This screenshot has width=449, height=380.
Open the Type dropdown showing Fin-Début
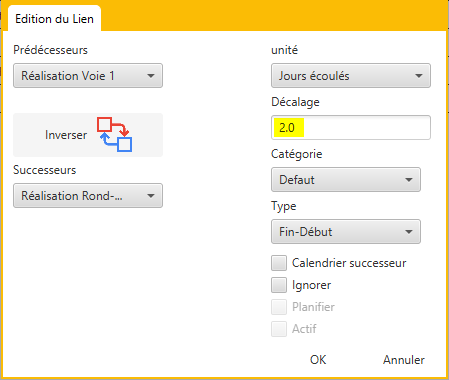346,232
